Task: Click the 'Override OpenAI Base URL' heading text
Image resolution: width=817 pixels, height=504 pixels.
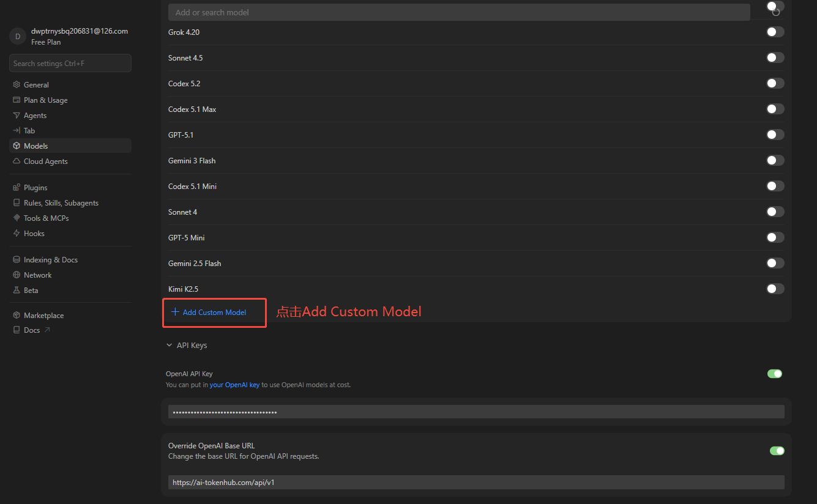Action: coord(211,446)
